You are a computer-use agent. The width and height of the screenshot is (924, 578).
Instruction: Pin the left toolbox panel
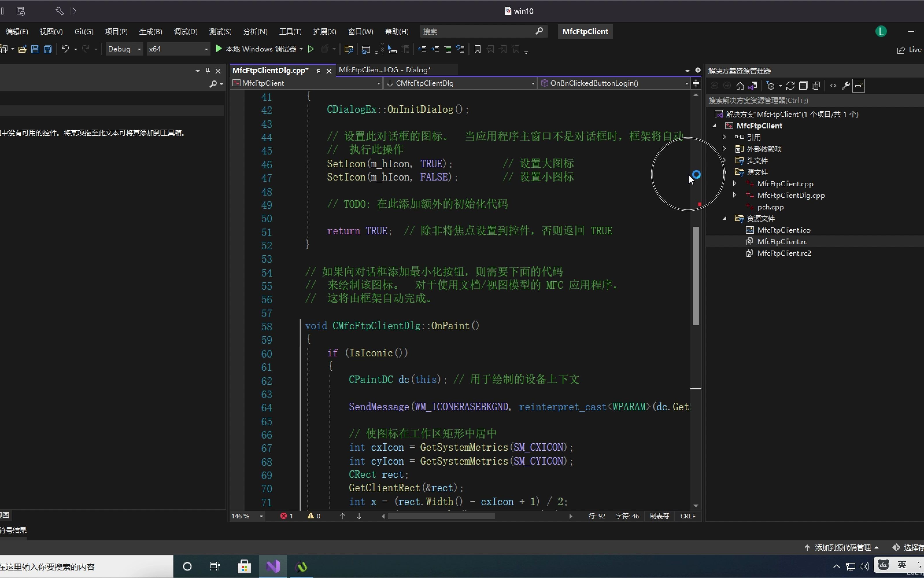click(x=208, y=71)
